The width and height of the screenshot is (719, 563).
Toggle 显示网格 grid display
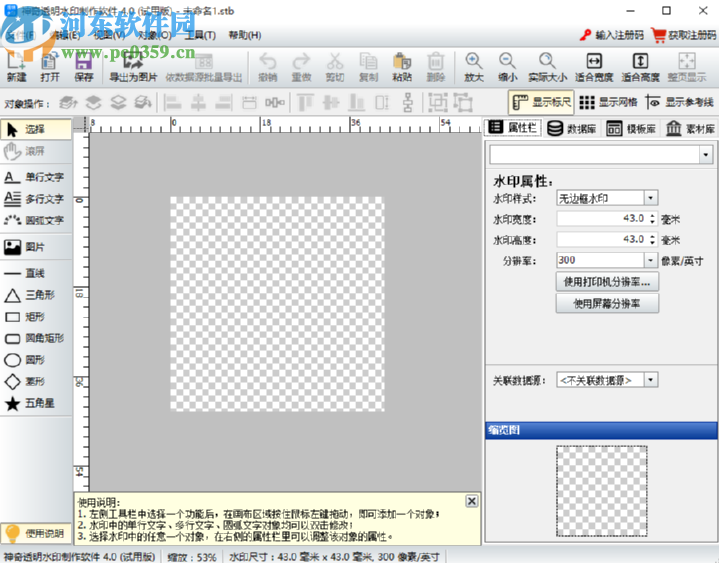[609, 102]
